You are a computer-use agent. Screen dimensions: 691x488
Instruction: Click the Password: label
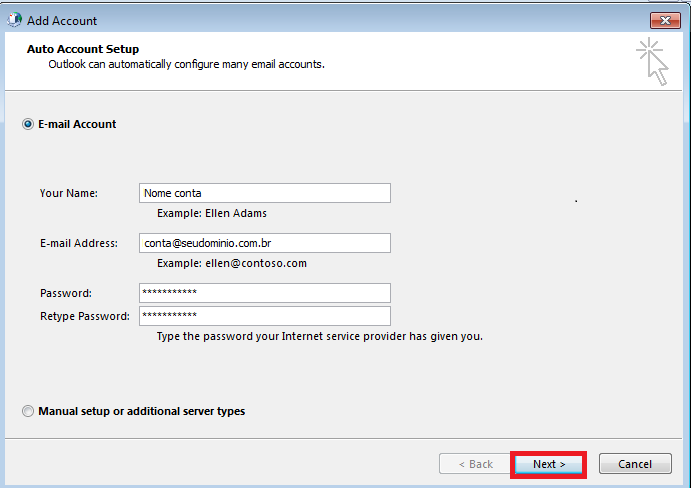(x=66, y=293)
